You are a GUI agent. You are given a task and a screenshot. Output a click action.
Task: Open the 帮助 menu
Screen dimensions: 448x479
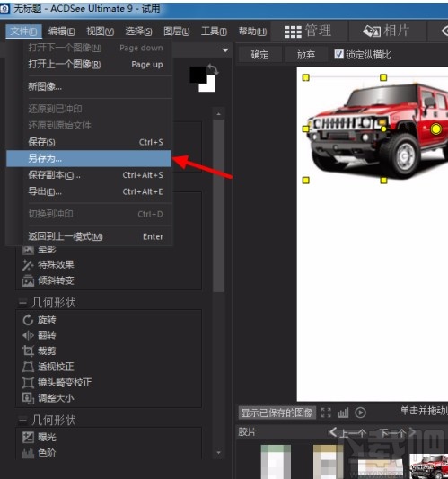(252, 31)
